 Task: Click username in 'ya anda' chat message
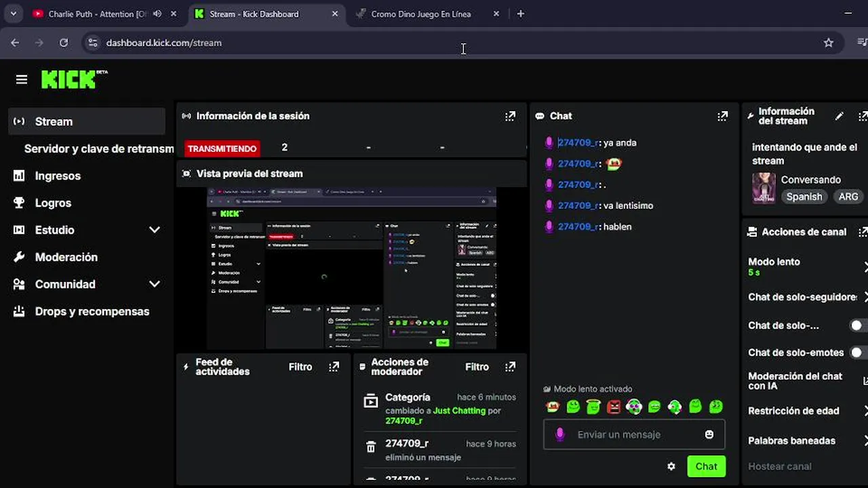point(577,142)
